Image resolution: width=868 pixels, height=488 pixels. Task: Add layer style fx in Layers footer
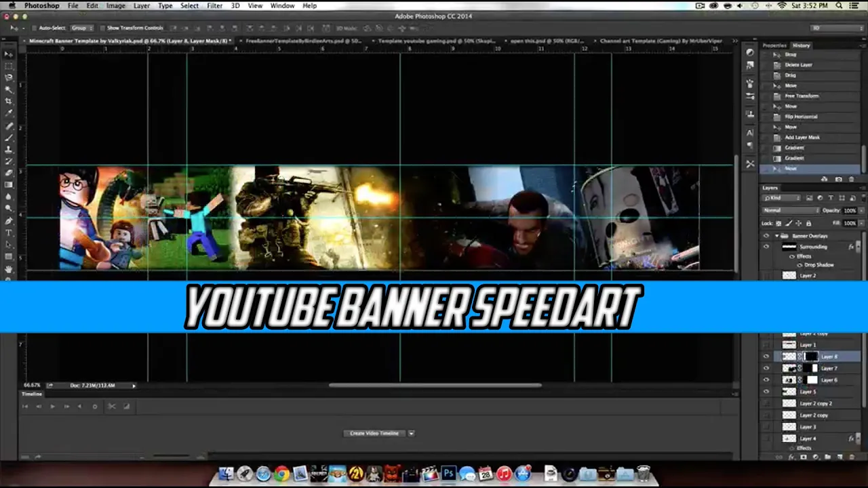(791, 457)
